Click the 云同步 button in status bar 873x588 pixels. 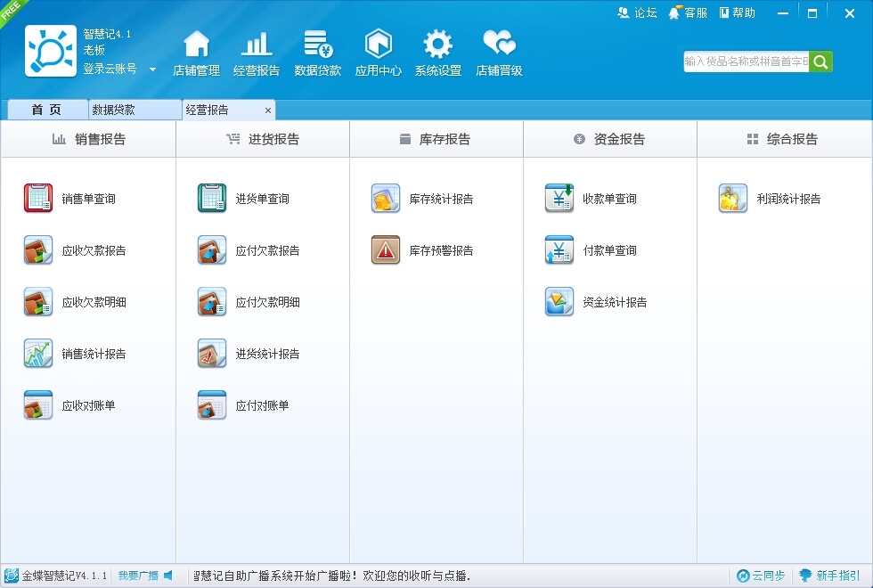click(761, 576)
